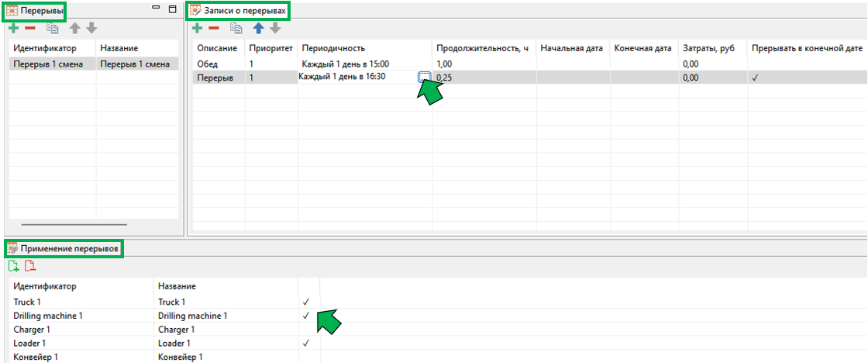Minimize the Перерывы panel

(156, 9)
